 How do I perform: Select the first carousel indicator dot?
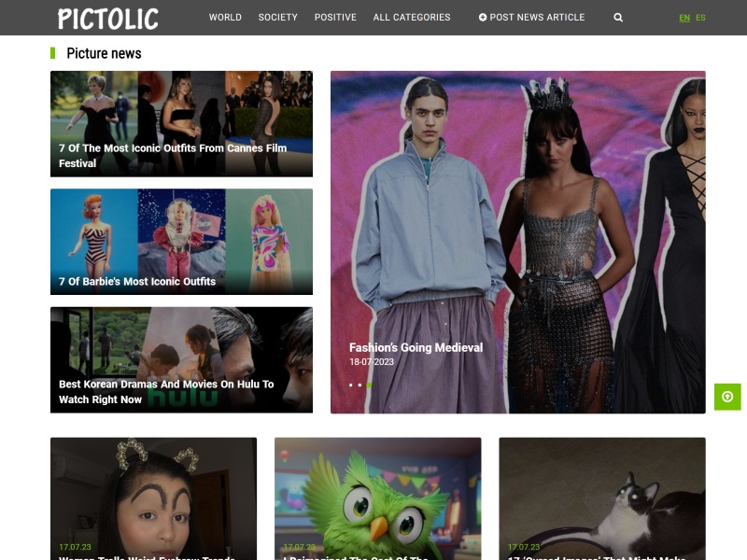(350, 385)
